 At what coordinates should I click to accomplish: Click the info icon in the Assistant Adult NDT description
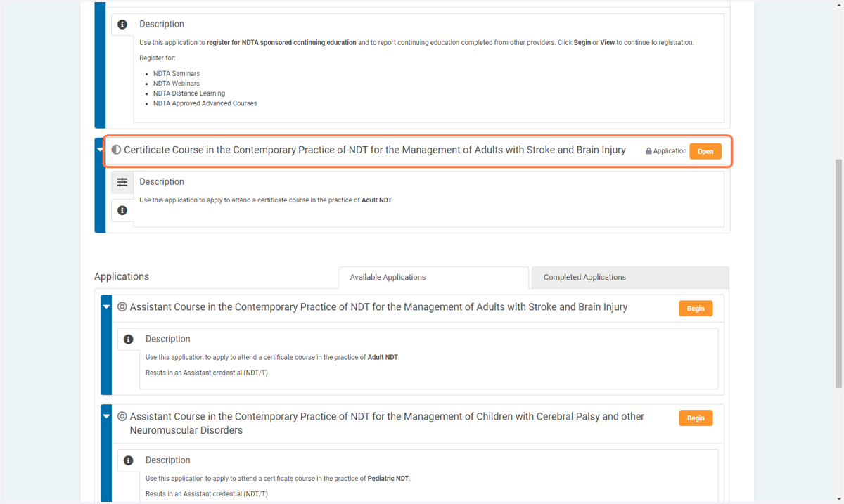128,340
